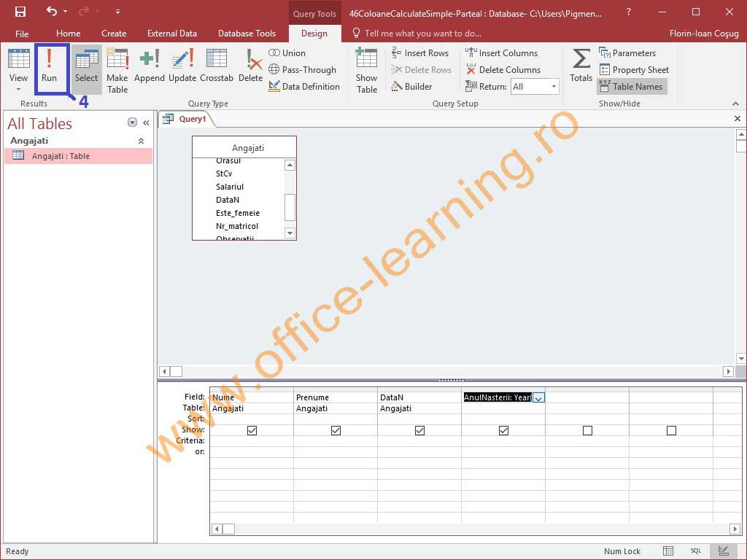Uncheck Show for the DataN column
The height and width of the screenshot is (560, 747).
pyautogui.click(x=419, y=430)
